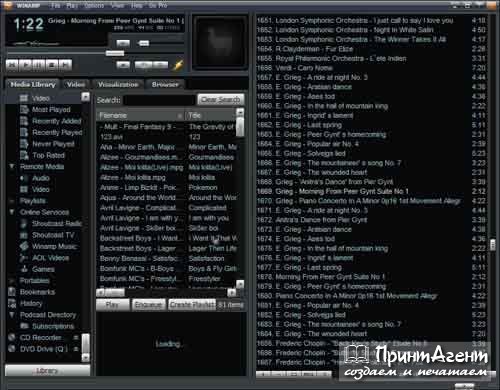Viewport: 500px width, 390px height.
Task: Collapse the Online Services tree node
Action: 12,212
